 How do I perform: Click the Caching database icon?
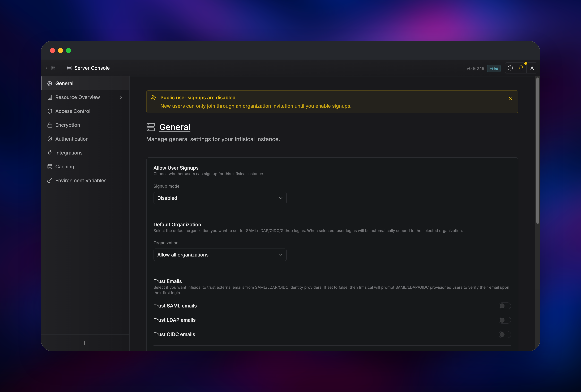click(50, 167)
